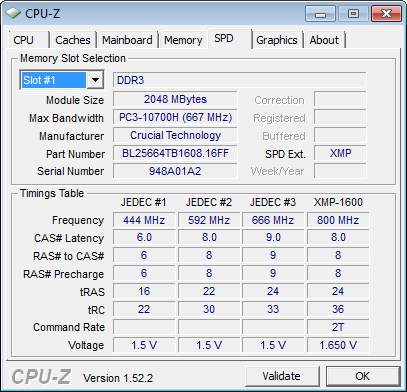Click the empty Week/Year field
The width and height of the screenshot is (407, 392).
click(x=340, y=171)
